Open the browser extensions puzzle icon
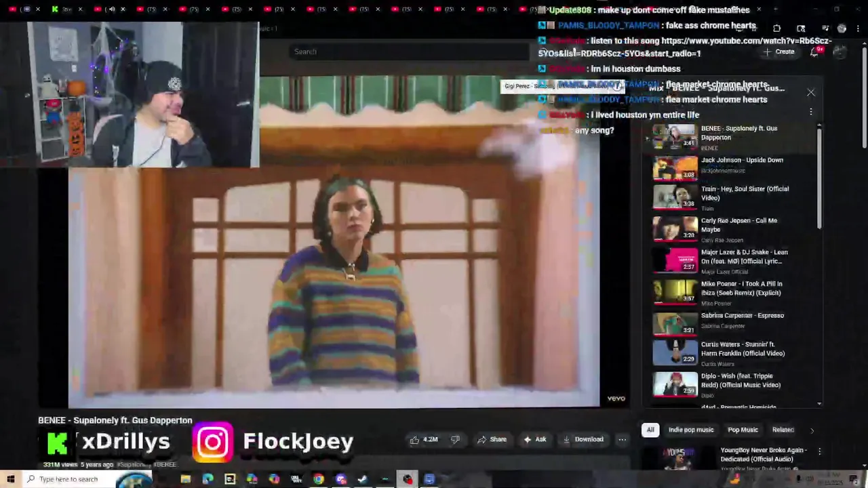 point(777,28)
